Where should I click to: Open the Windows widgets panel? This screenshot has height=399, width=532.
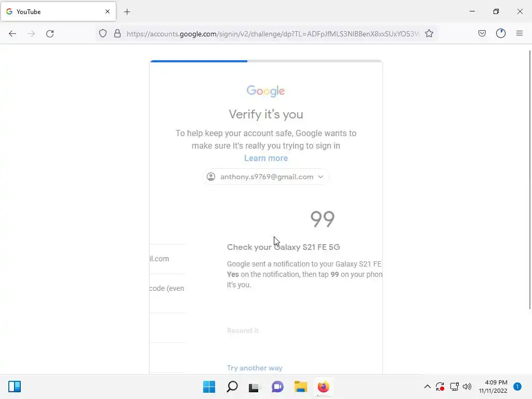tap(15, 387)
